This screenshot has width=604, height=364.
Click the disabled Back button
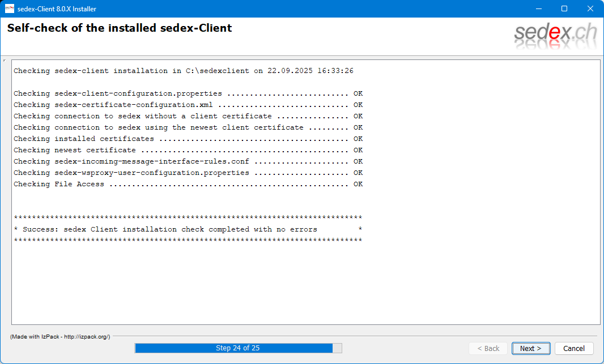(x=488, y=348)
